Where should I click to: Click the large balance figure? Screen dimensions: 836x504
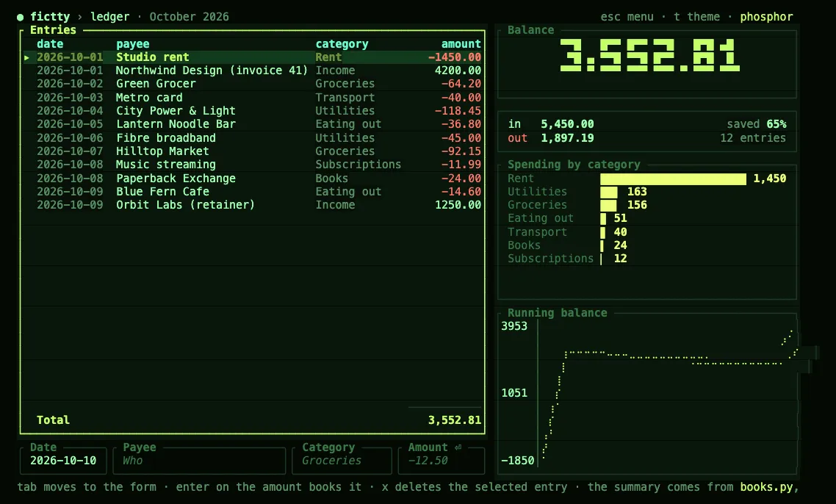650,55
